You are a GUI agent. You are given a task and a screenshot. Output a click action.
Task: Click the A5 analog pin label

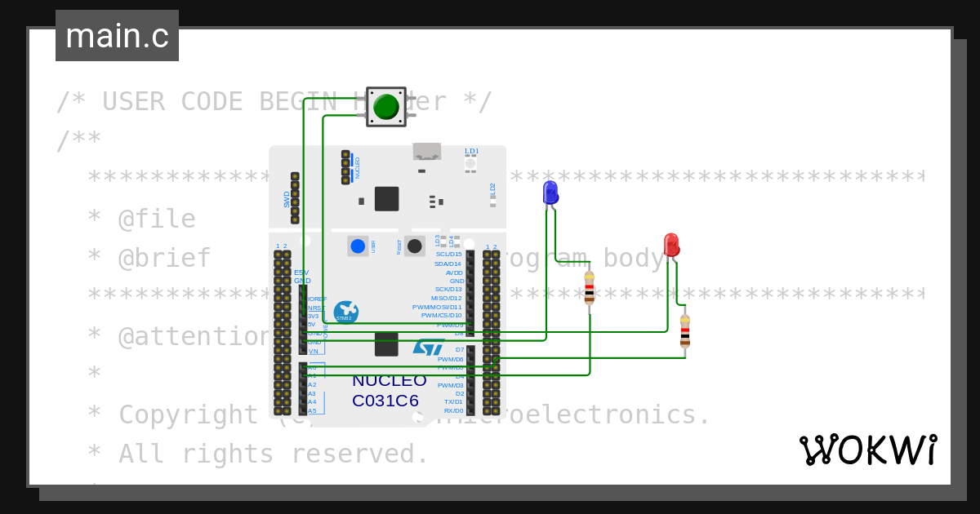click(x=312, y=410)
